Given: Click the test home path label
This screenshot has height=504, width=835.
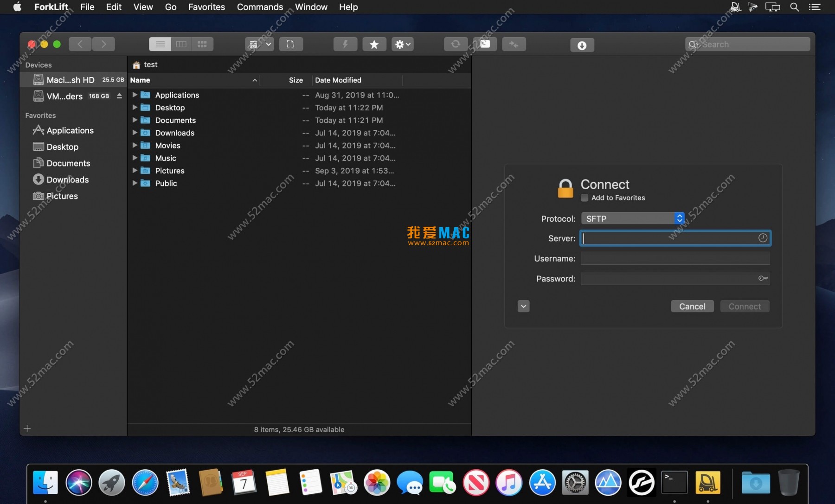Looking at the screenshot, I should tap(145, 64).
